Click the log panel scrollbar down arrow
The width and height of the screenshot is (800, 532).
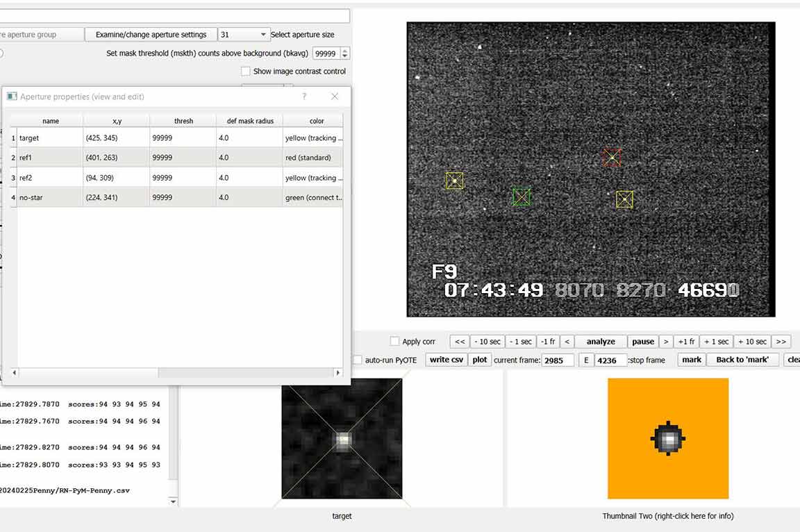(173, 502)
